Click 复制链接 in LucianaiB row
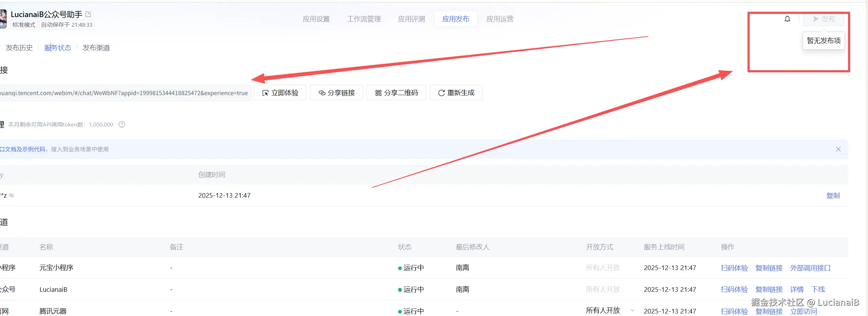Screen dimensions: 868x316 [x=769, y=289]
